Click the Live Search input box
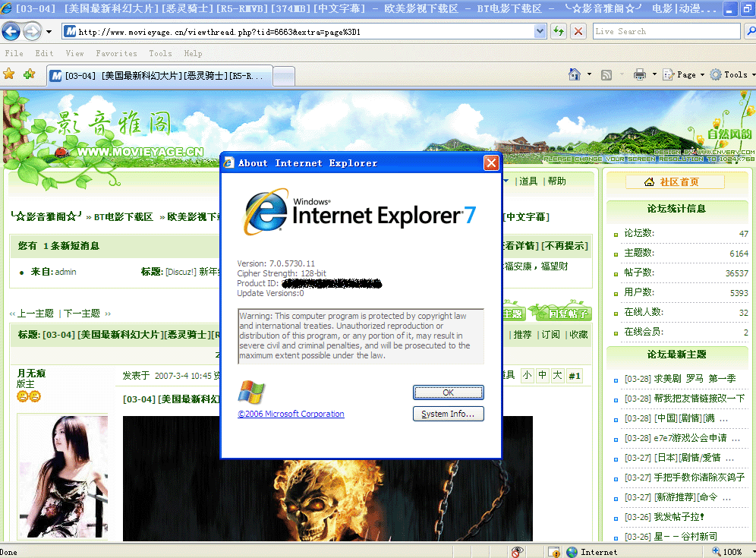The height and width of the screenshot is (558, 756). pos(666,31)
